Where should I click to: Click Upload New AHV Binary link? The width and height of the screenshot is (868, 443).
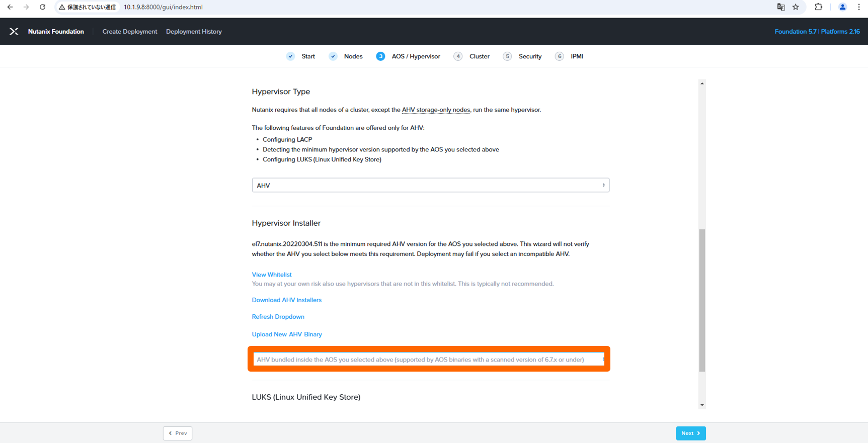(287, 334)
